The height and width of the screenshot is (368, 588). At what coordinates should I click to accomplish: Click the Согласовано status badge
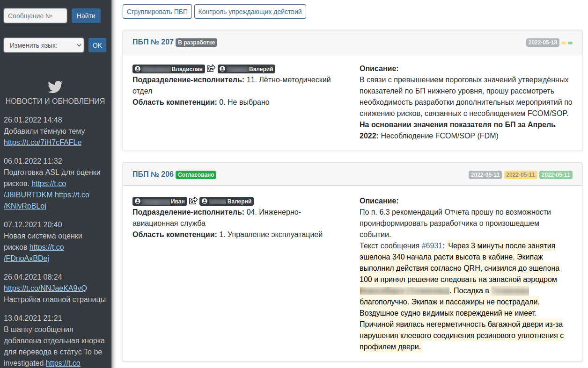tap(196, 175)
